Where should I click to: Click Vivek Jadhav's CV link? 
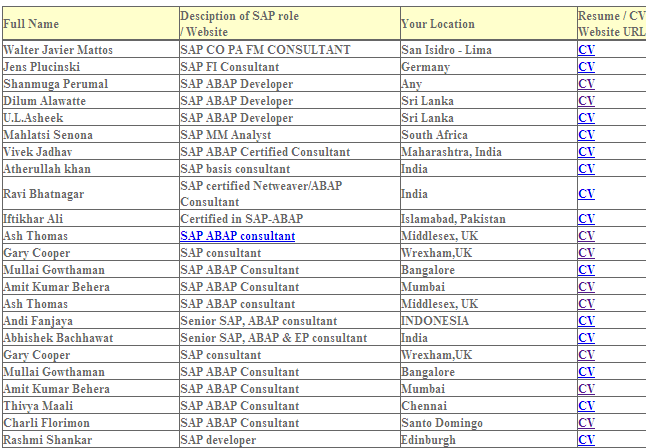tap(586, 152)
